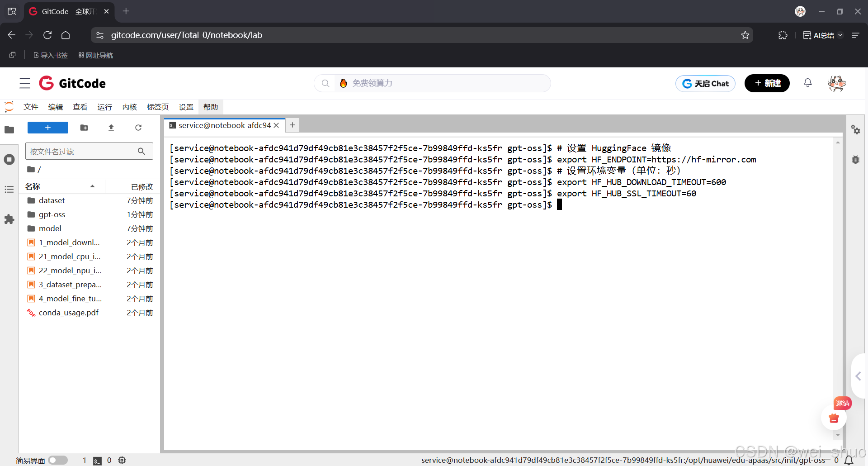Click the 邀请 invite badge

[x=842, y=403]
